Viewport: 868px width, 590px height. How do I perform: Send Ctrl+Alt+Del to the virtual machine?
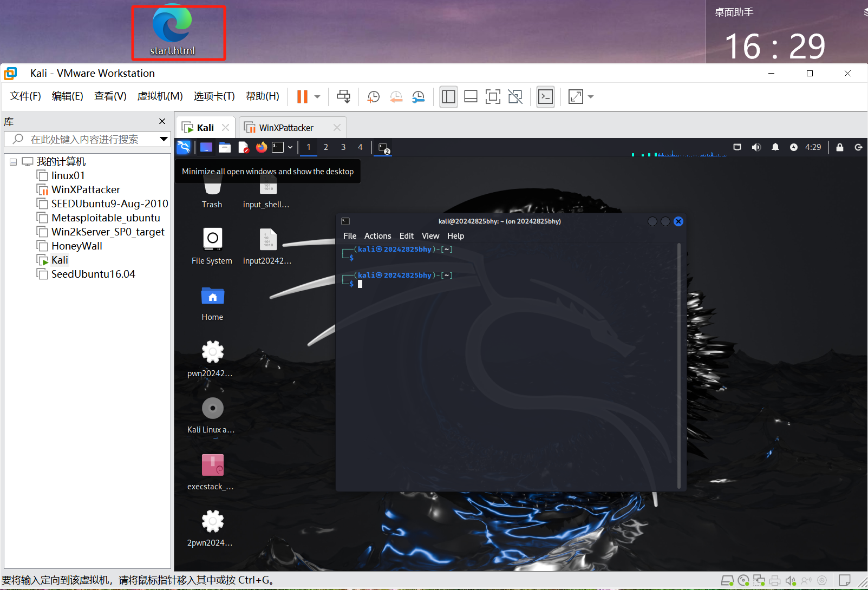tap(343, 97)
